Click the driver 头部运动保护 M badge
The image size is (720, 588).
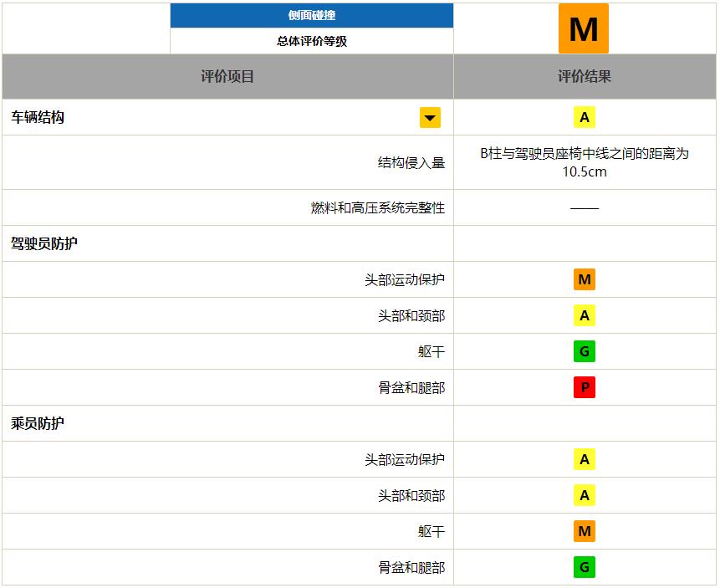pos(584,279)
